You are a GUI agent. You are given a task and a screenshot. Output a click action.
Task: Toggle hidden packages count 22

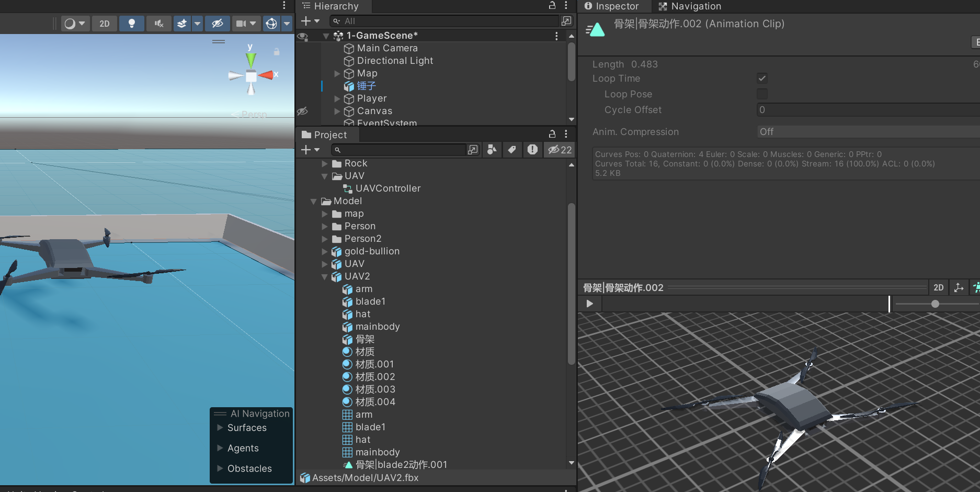(560, 150)
